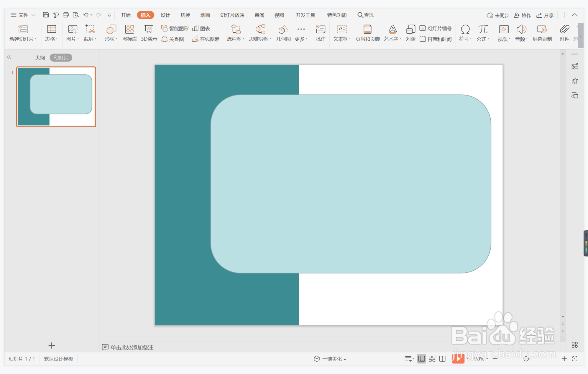Insert a 批注 comment
This screenshot has width=588, height=374.
320,33
